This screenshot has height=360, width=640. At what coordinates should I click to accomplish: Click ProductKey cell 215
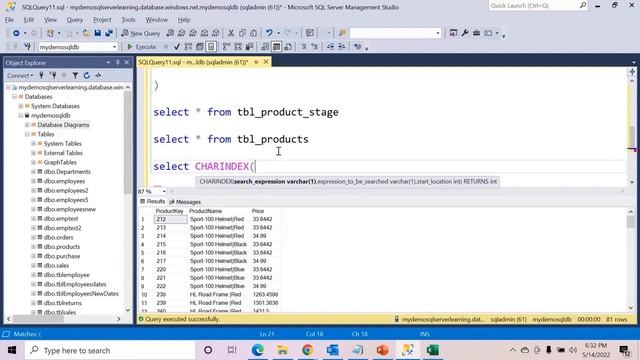click(x=171, y=244)
